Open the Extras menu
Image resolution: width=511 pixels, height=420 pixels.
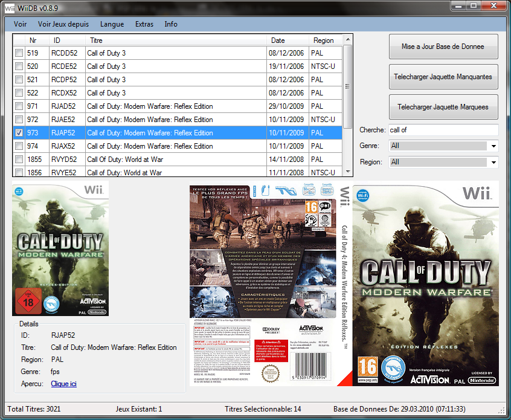(x=144, y=24)
